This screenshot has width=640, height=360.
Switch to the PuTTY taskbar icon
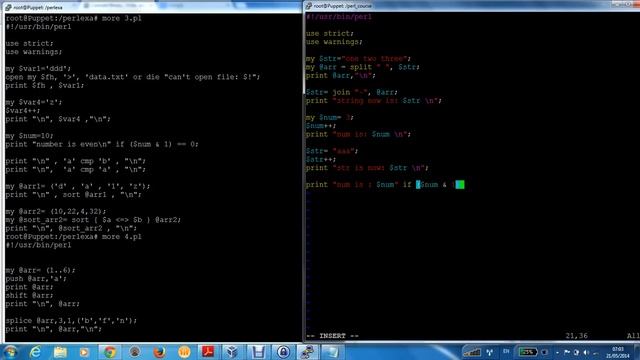(307, 352)
